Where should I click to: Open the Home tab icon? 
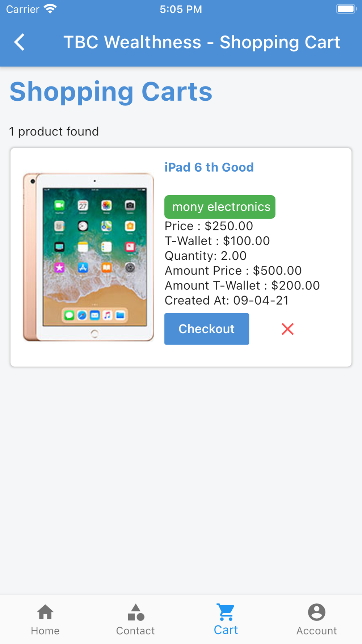pos(45,612)
